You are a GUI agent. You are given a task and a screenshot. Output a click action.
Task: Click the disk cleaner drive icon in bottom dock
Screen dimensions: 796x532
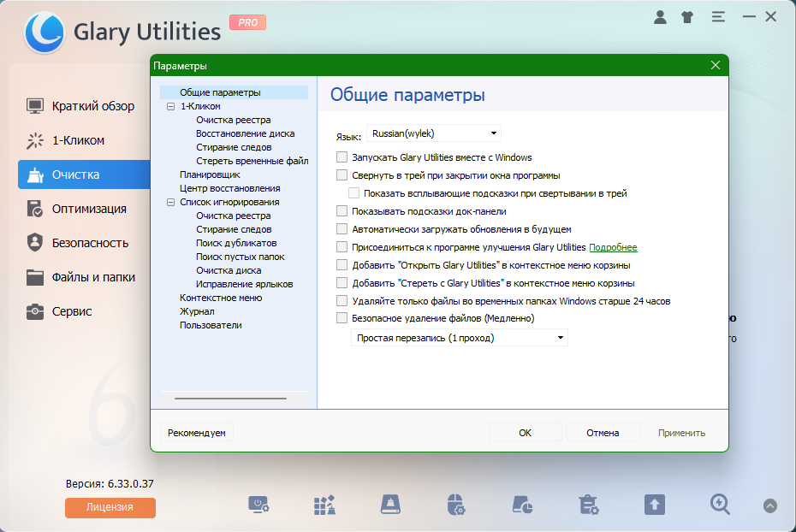(390, 505)
